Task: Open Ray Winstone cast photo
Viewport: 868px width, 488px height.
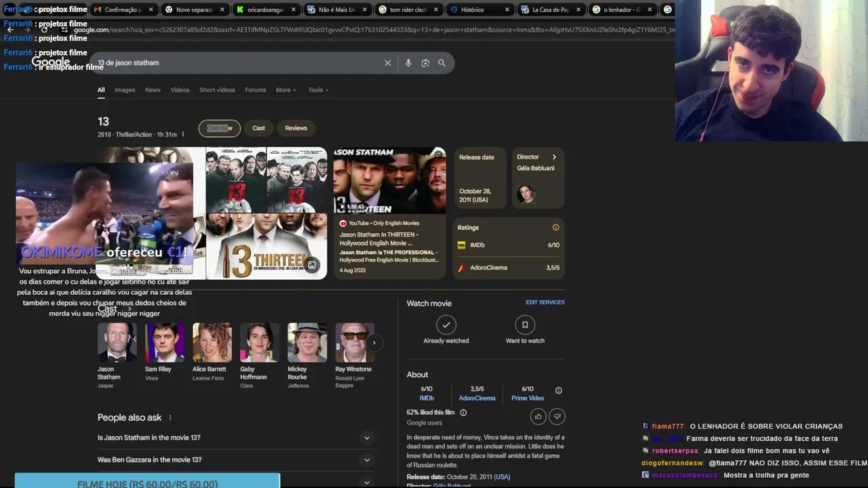Action: click(x=355, y=342)
